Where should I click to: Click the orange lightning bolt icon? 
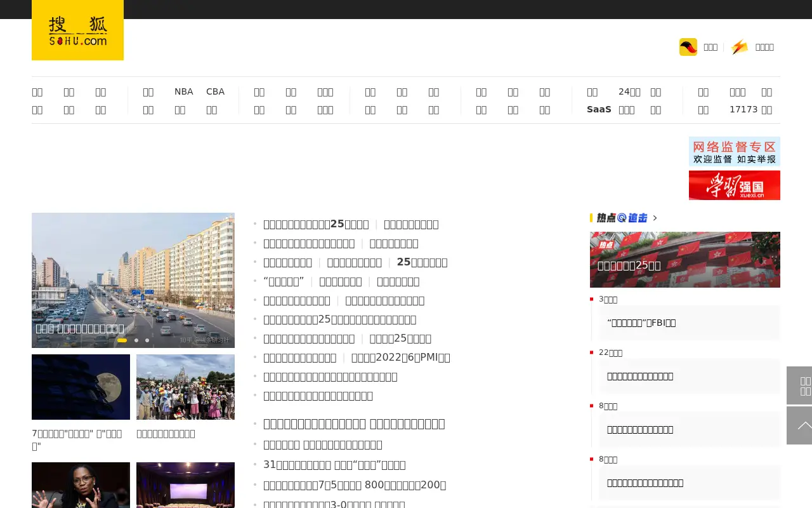point(739,47)
